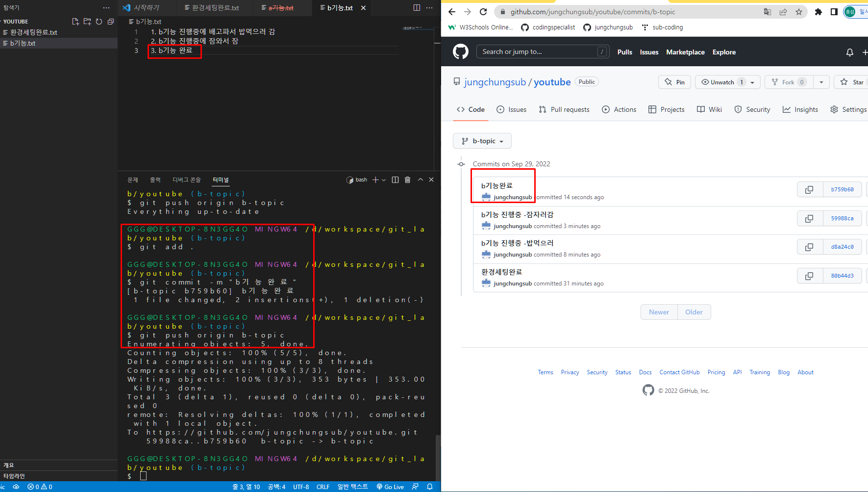868x492 pixels.
Task: Click new folder icon in YOUTUBE explorer
Action: [87, 22]
